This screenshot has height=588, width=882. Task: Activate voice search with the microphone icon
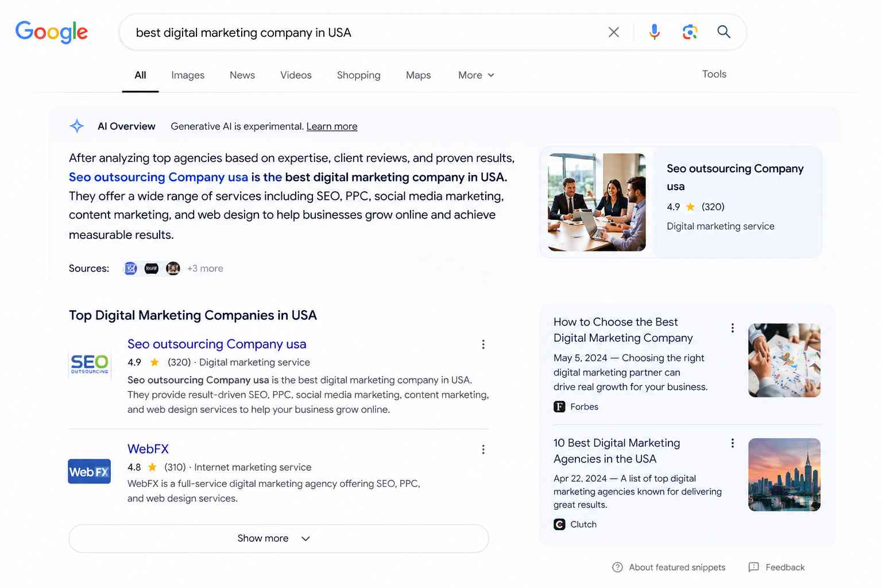654,32
